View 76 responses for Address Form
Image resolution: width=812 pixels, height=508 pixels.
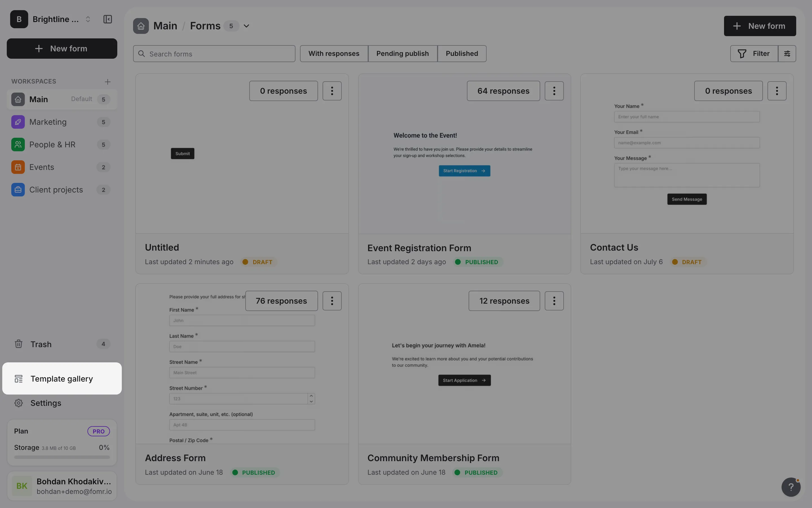click(281, 301)
